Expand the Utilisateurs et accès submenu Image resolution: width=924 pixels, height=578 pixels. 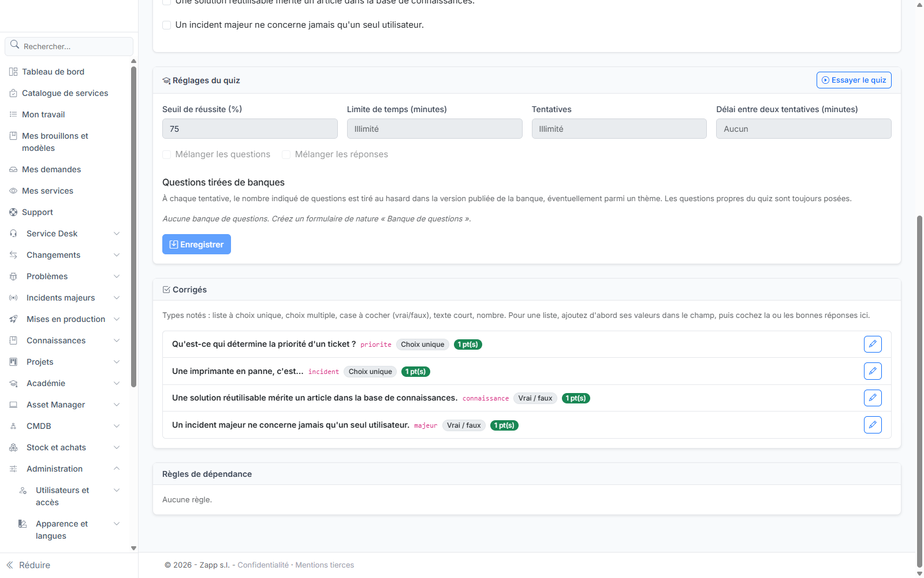pyautogui.click(x=69, y=496)
